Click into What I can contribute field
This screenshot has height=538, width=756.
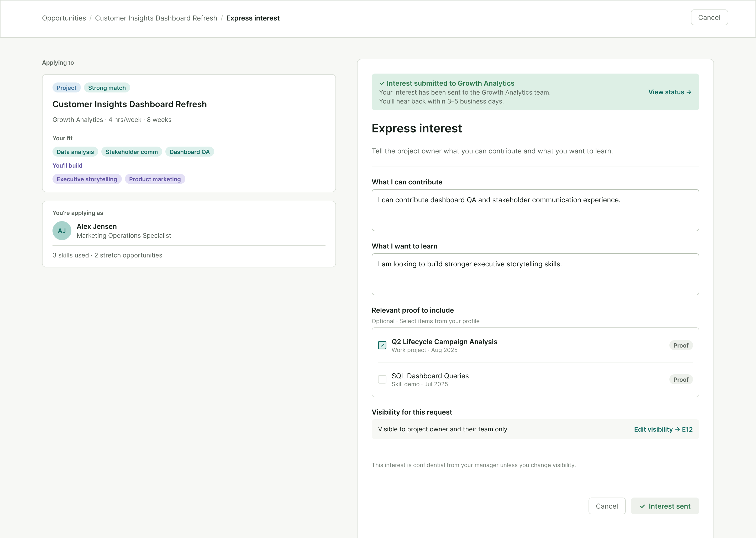tap(535, 210)
